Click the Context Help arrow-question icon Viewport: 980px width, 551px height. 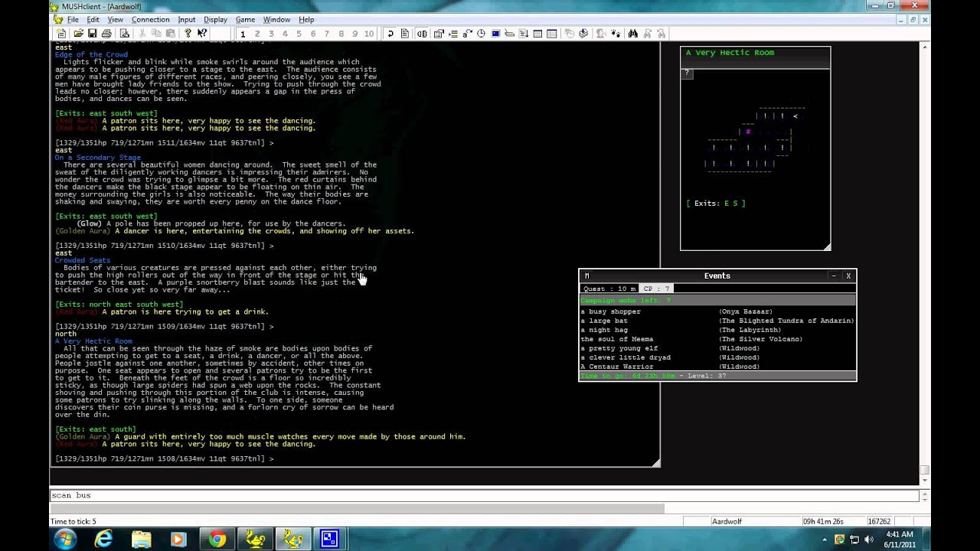click(x=202, y=34)
